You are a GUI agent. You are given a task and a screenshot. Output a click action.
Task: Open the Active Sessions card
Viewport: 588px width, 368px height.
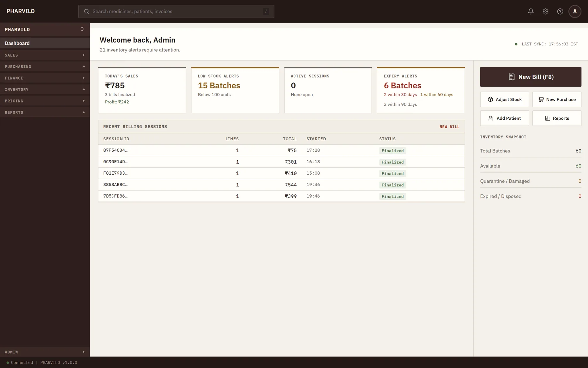click(328, 90)
